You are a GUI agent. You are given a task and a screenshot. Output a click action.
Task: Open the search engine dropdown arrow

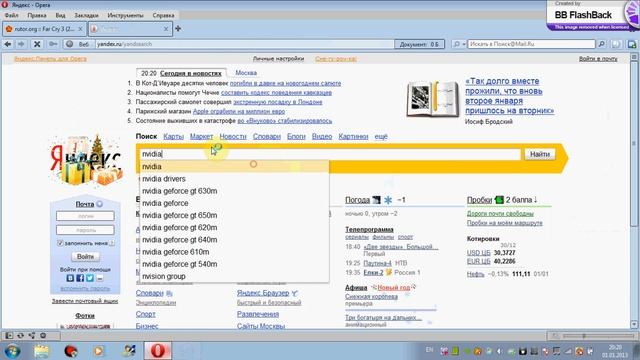coord(464,44)
